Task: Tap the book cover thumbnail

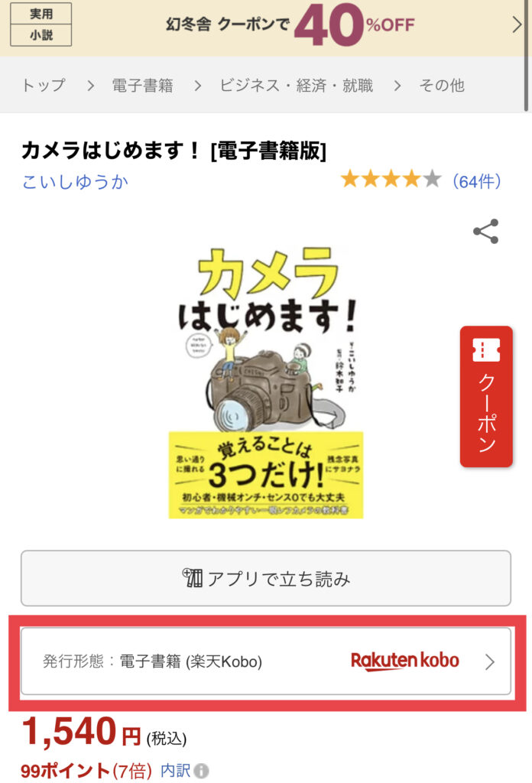Action: [266, 382]
